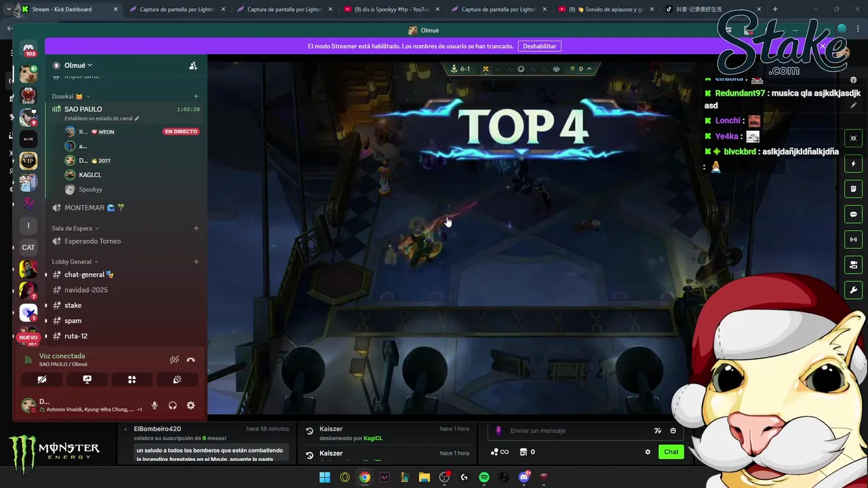Mute the Discord microphone
The image size is (868, 488).
click(x=155, y=405)
